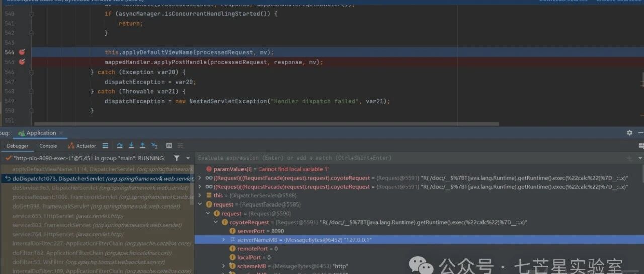
Task: Click the Step Over icon
Action: [x=120, y=146]
